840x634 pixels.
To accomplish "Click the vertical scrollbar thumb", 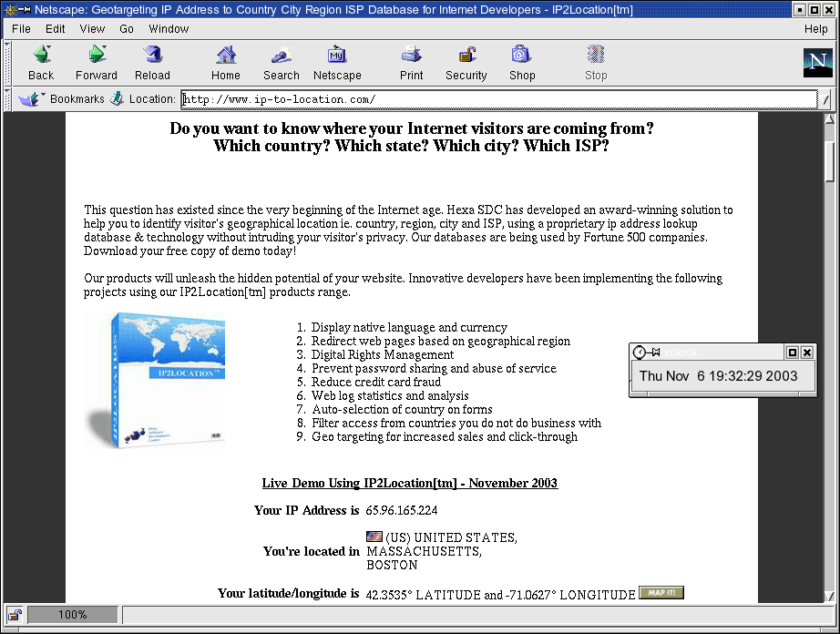I will tap(829, 161).
